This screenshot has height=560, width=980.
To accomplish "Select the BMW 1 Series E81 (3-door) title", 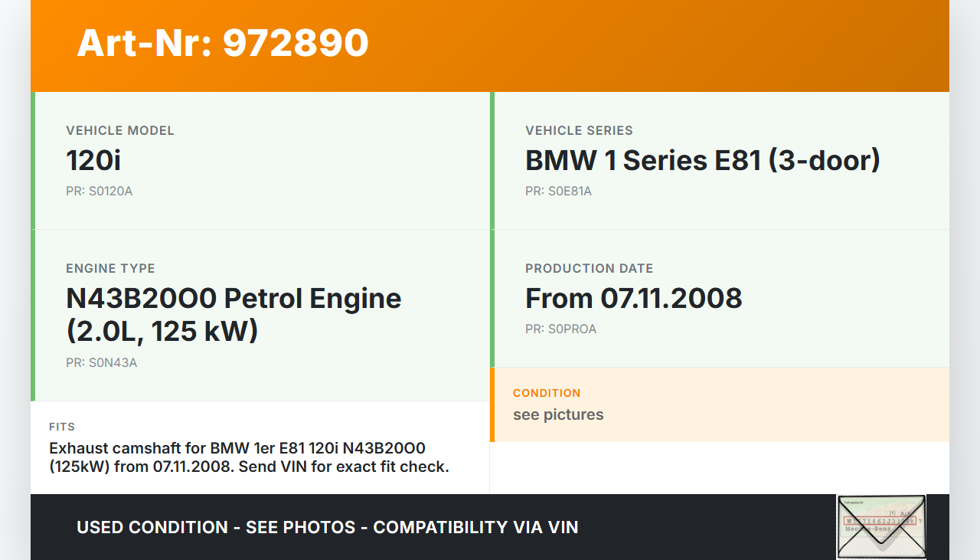I will pos(702,161).
